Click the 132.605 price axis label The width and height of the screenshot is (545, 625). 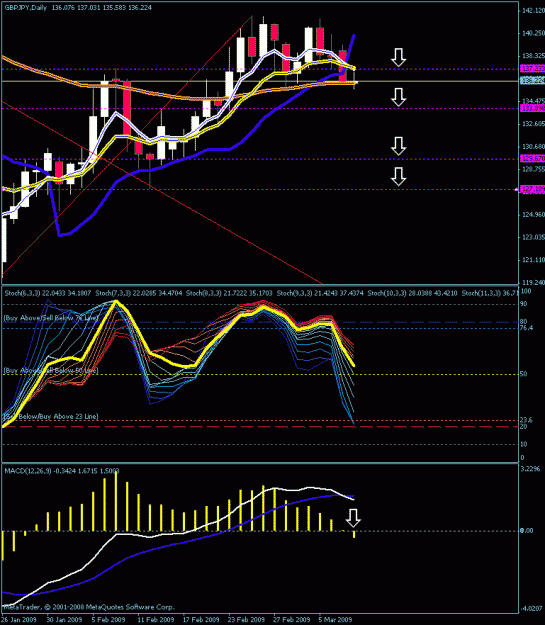click(x=533, y=124)
